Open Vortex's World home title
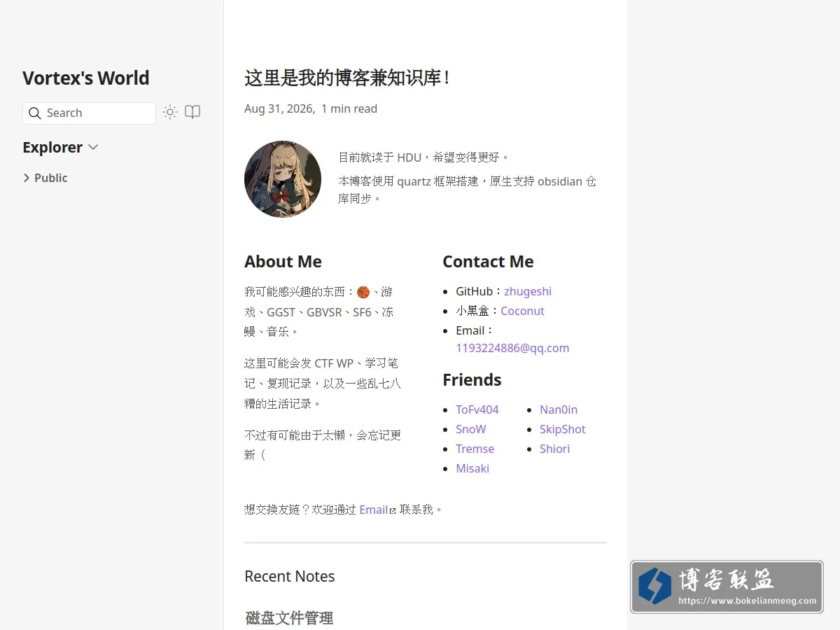Viewport: 840px width, 630px height. 85,78
